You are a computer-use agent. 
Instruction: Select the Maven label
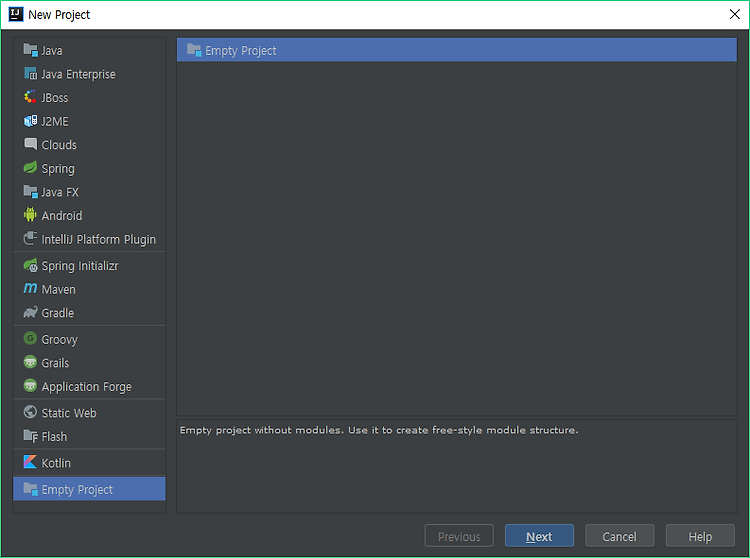point(58,289)
